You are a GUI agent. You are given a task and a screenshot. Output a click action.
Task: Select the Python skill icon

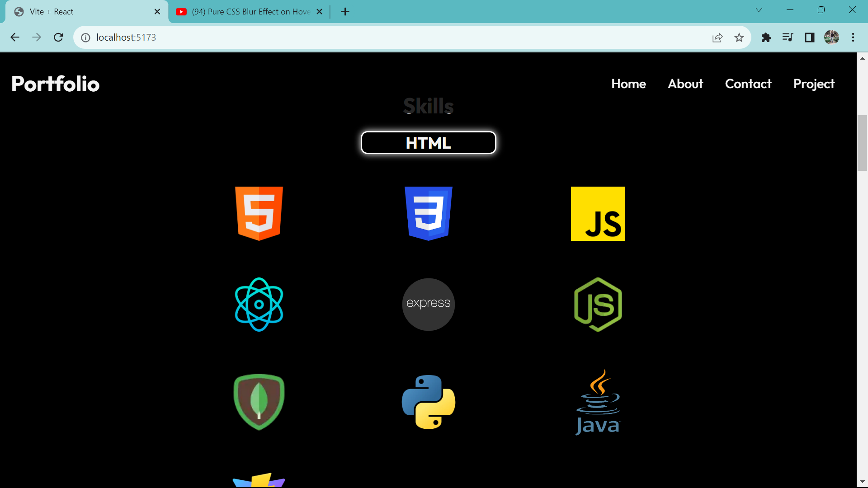428,401
